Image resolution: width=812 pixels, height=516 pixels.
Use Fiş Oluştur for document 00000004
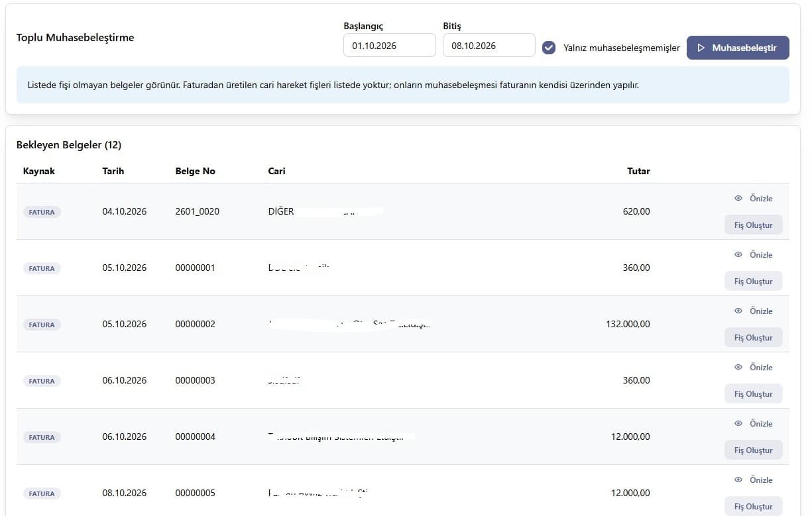tap(753, 450)
